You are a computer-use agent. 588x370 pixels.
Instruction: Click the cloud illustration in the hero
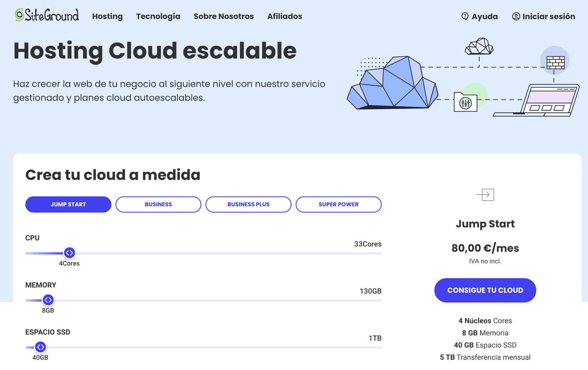pos(393,83)
